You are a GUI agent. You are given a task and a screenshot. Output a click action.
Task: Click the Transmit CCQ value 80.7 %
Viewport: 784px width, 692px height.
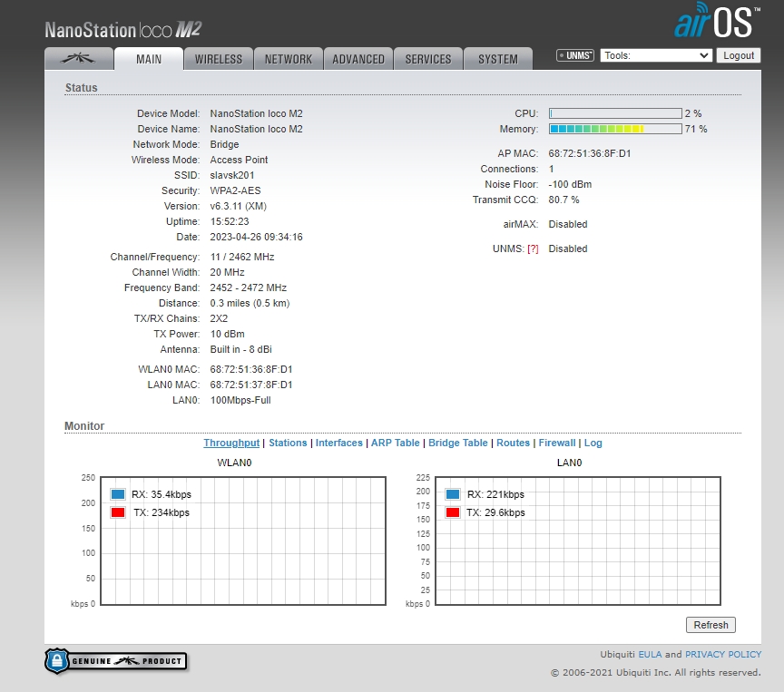tap(563, 200)
